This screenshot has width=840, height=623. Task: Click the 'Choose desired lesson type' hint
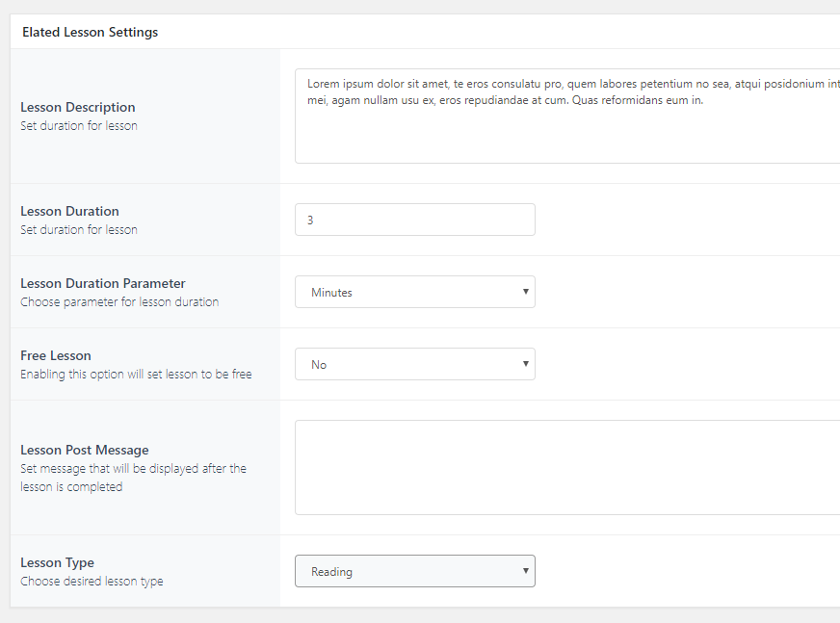point(92,581)
